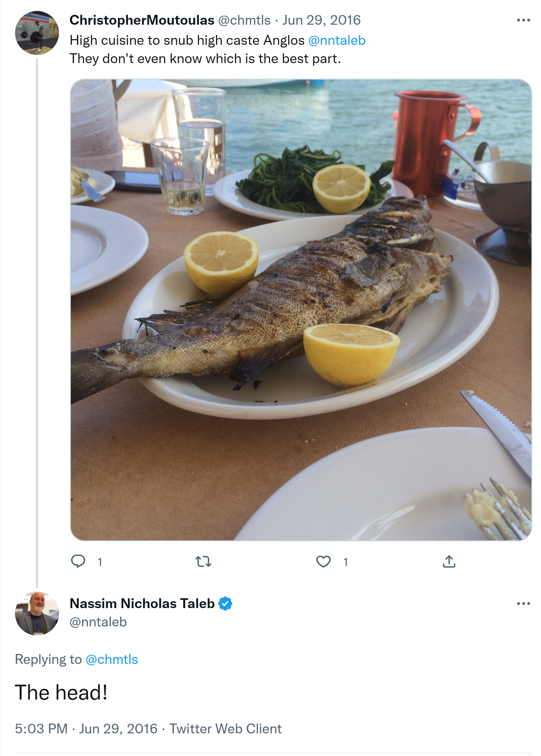
Task: Click the ChristopherMoutoulas display name
Action: click(142, 20)
